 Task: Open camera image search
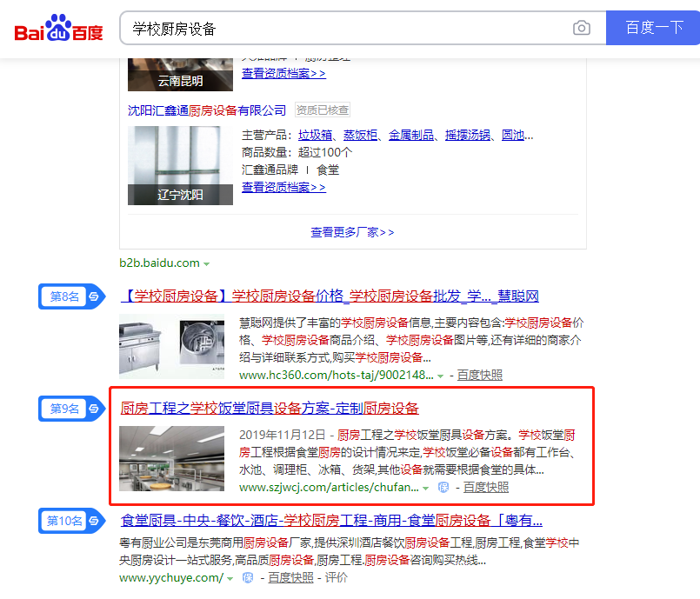pyautogui.click(x=581, y=29)
